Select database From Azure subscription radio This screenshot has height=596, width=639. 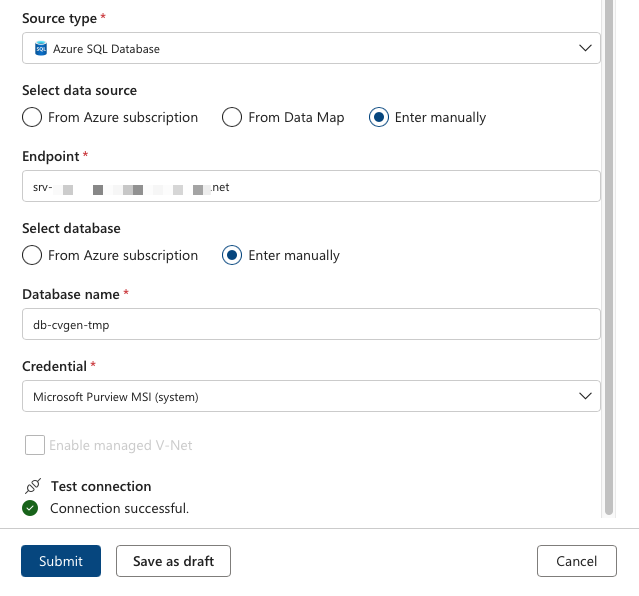[x=32, y=255]
